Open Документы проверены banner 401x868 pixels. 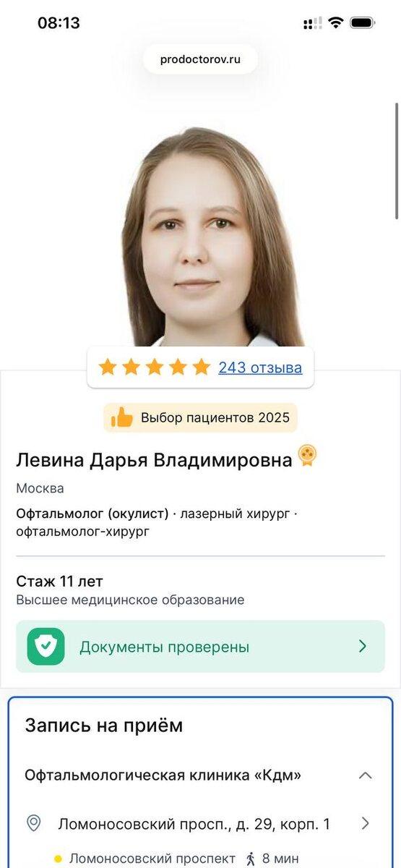point(200,647)
